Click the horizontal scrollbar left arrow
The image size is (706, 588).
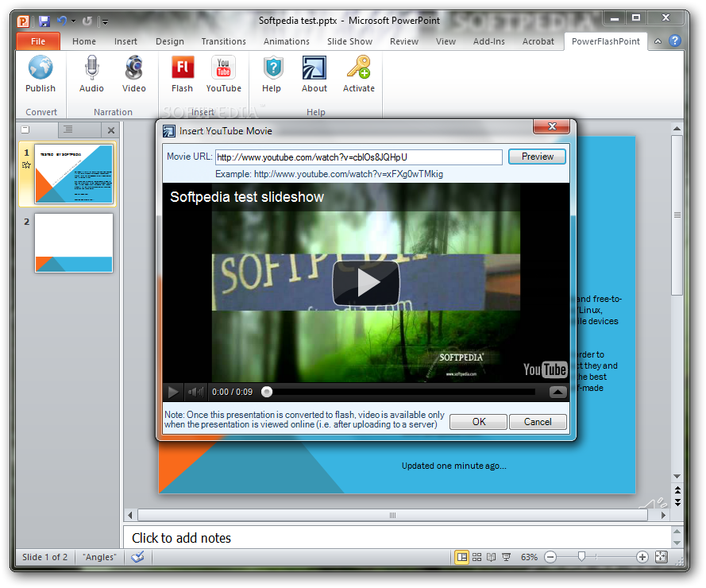130,515
